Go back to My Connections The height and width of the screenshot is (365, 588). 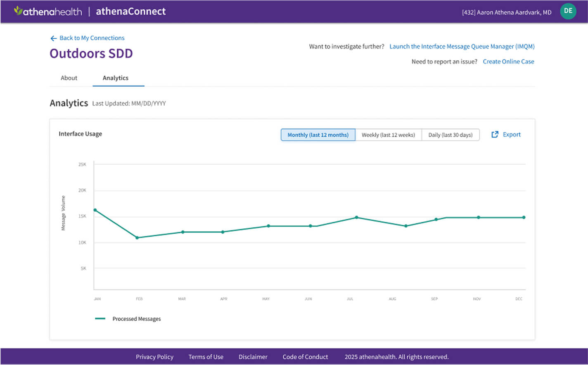[92, 38]
